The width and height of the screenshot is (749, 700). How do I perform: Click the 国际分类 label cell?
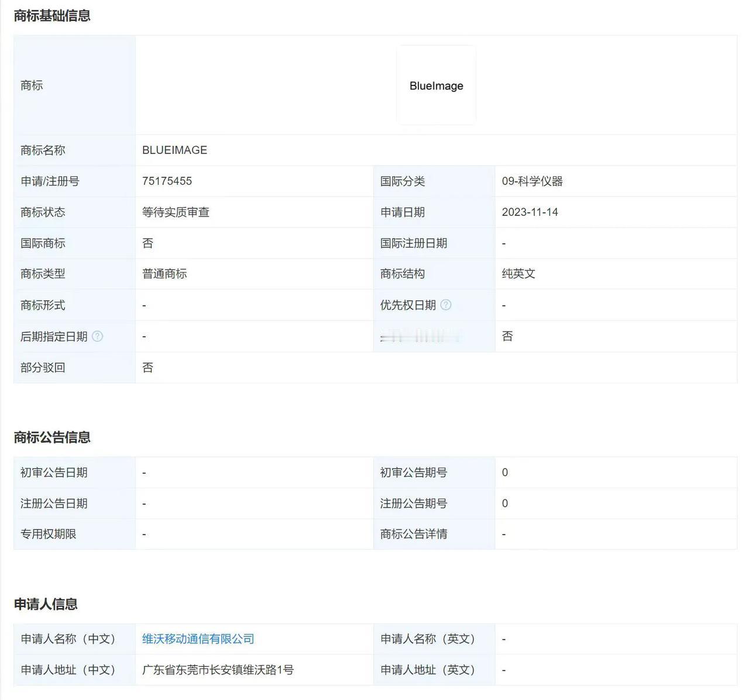click(x=434, y=181)
